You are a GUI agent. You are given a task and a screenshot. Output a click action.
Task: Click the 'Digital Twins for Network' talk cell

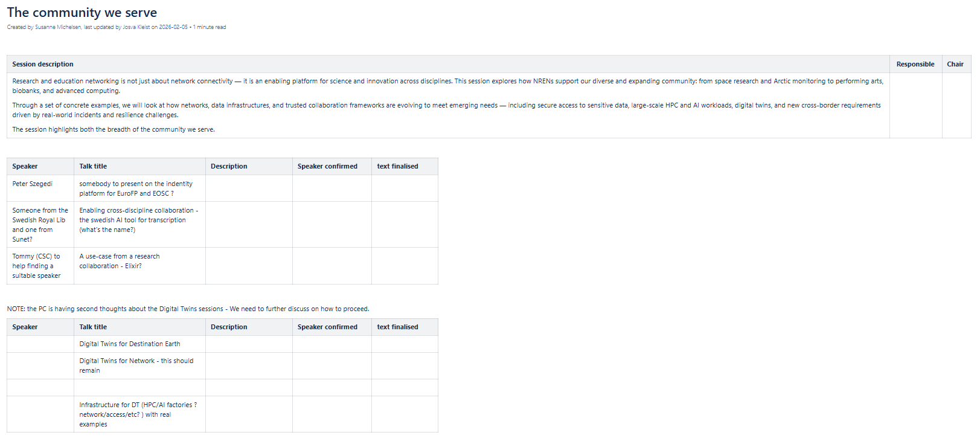click(136, 365)
